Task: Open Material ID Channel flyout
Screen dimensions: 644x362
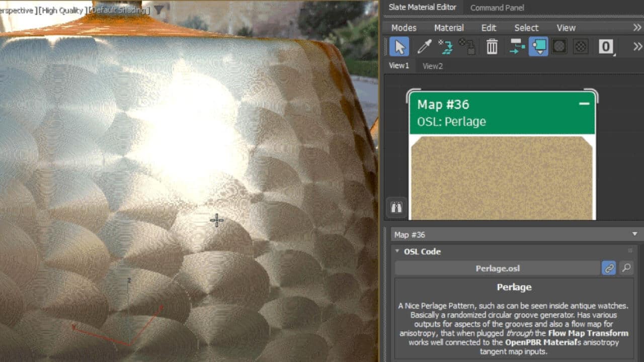Action: click(606, 47)
